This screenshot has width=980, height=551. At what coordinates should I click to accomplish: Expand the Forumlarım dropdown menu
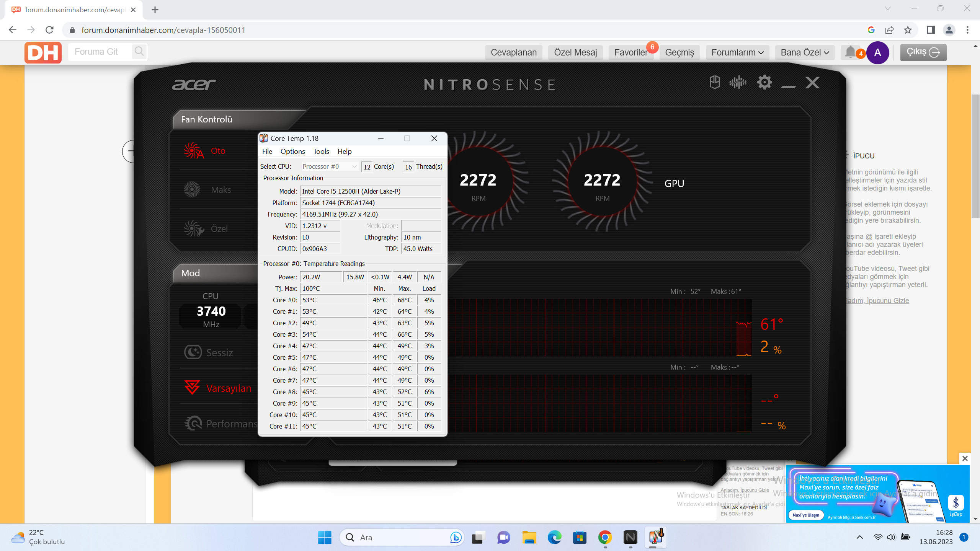coord(737,52)
